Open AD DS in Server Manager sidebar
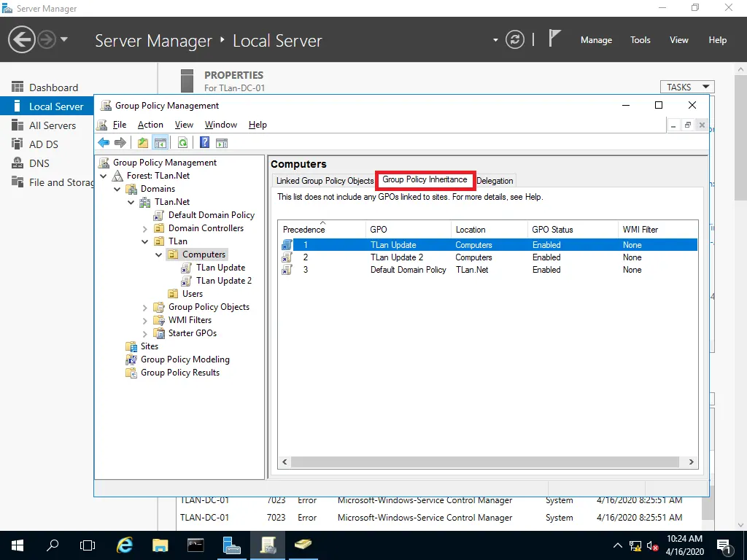Viewport: 747px width, 560px height. pos(43,144)
